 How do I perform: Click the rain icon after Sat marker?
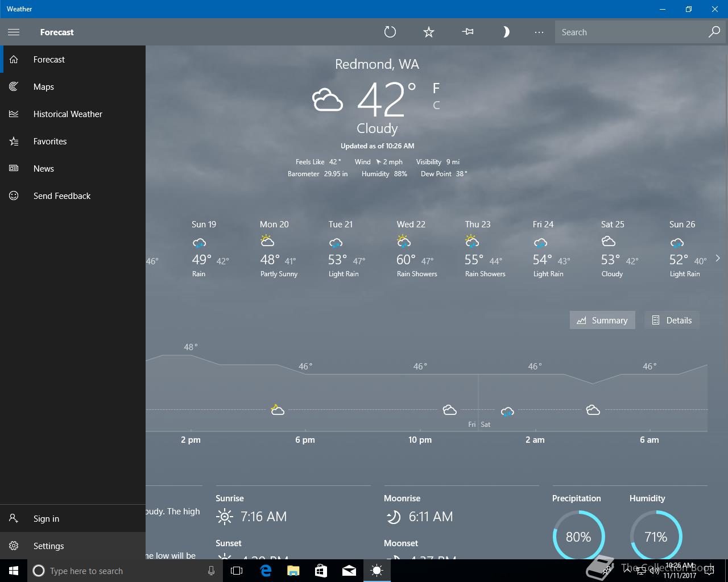(x=507, y=411)
